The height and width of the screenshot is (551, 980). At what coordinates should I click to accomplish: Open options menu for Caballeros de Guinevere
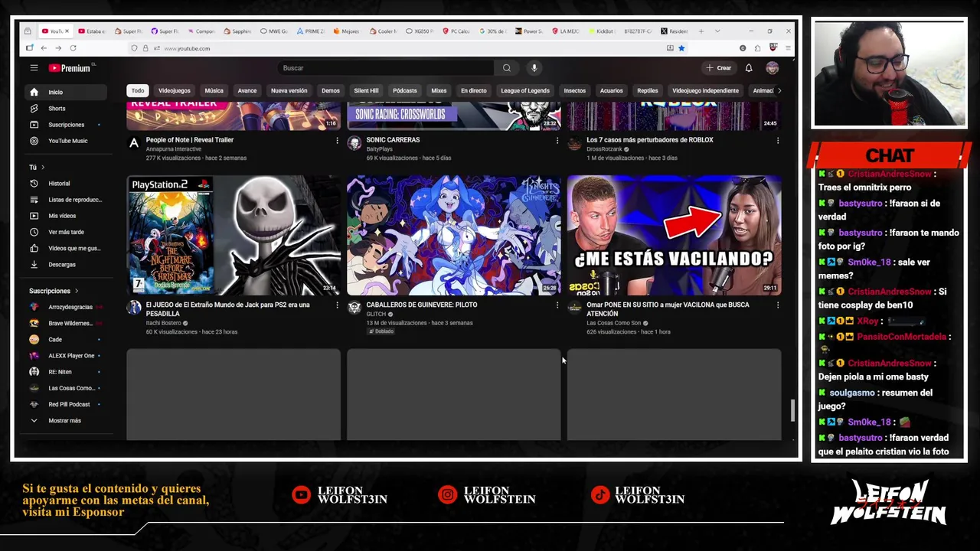click(557, 305)
